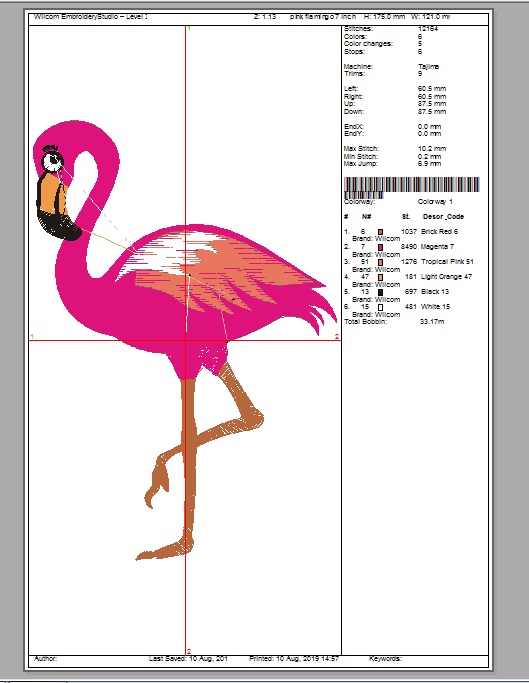Click the Machine value Tajima

(428, 67)
